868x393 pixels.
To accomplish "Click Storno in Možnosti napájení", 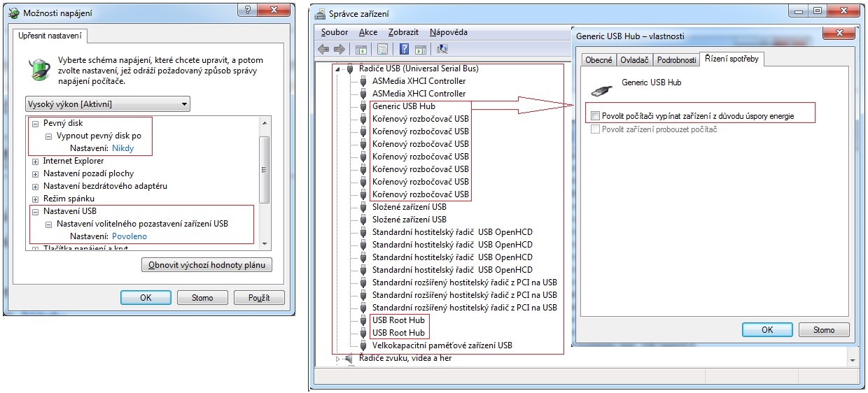I will pyautogui.click(x=202, y=297).
